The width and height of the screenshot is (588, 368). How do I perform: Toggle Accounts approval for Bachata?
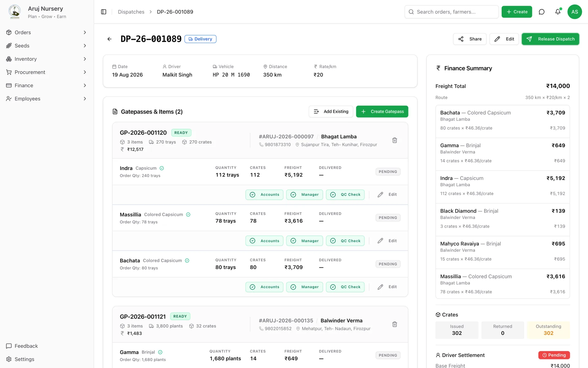pos(264,287)
